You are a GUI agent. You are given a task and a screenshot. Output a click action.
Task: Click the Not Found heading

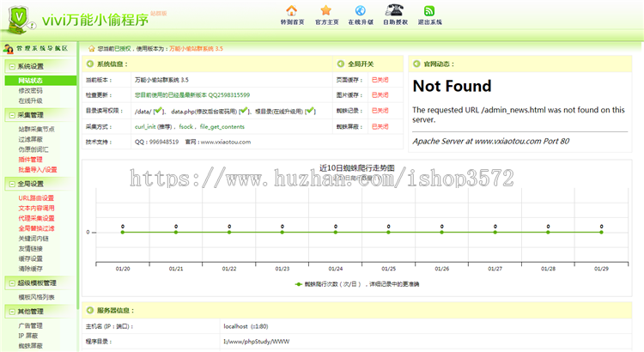coord(452,86)
